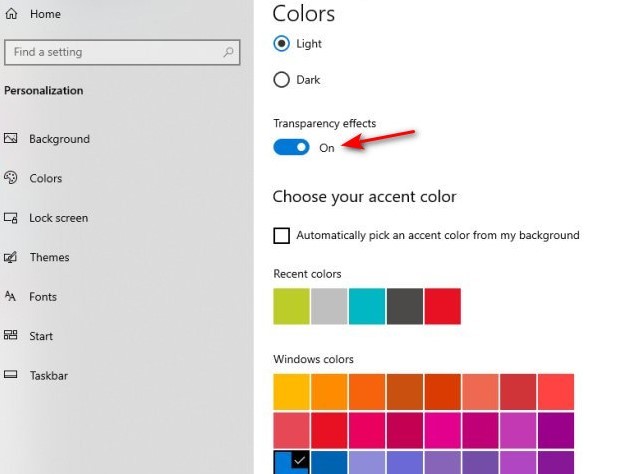Screen dimensions: 618x474
Task: Click the search magnifier icon
Action: (x=229, y=52)
